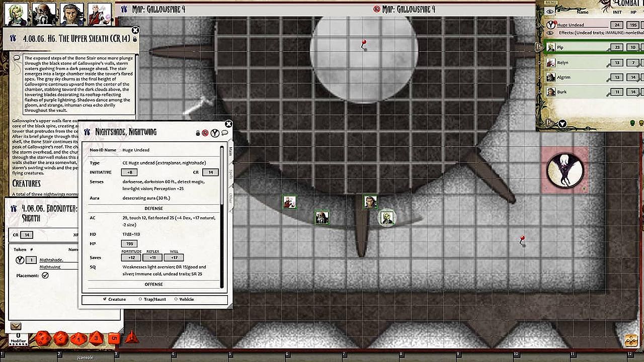Click the red spiral ID icon on Nightshade sheet
The image size is (644, 362).
205,133
